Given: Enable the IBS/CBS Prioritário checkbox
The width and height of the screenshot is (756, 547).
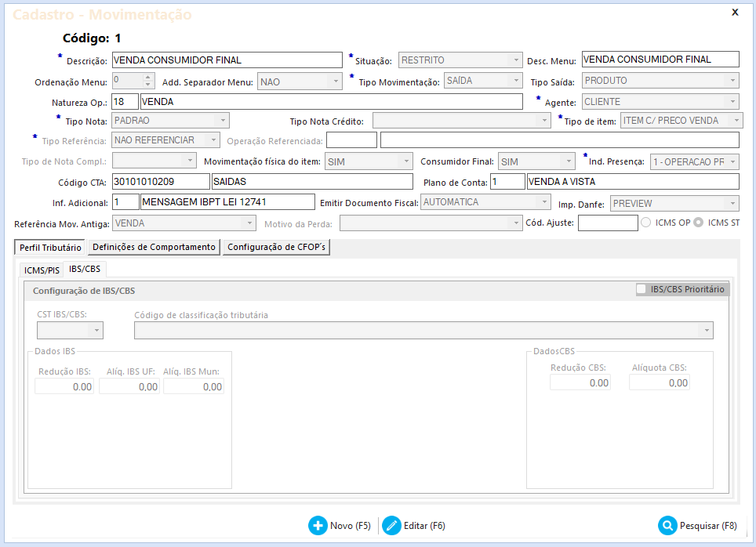Looking at the screenshot, I should (642, 289).
